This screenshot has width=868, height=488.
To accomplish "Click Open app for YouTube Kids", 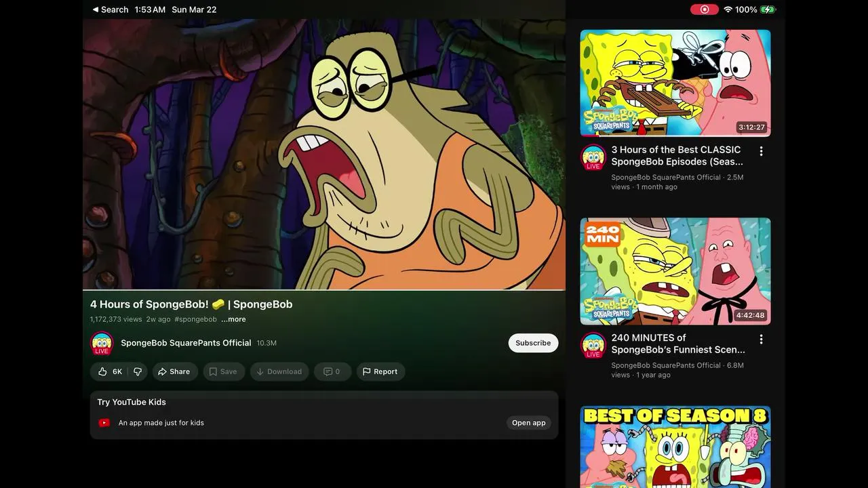I will pyautogui.click(x=528, y=423).
